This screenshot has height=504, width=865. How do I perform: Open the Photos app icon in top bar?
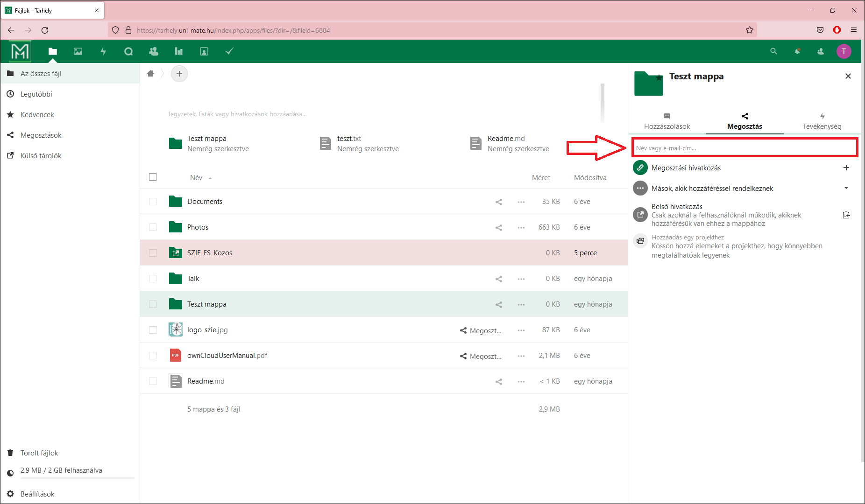coord(78,51)
